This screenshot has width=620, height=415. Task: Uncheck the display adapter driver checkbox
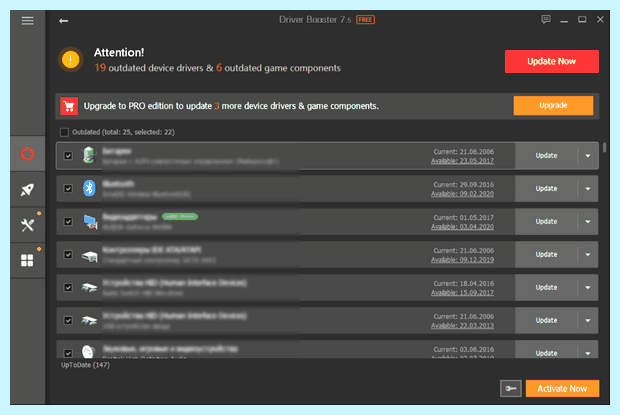(x=68, y=222)
